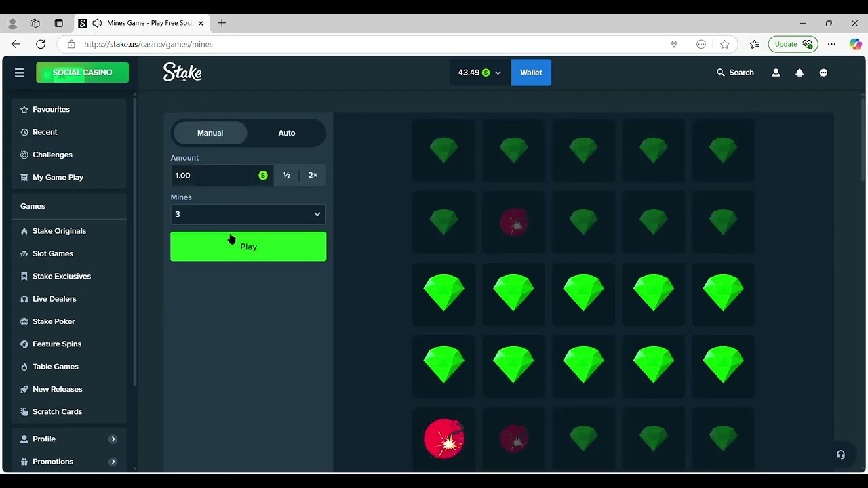Click the icon beside Slot Games
The image size is (868, 488).
(24, 253)
